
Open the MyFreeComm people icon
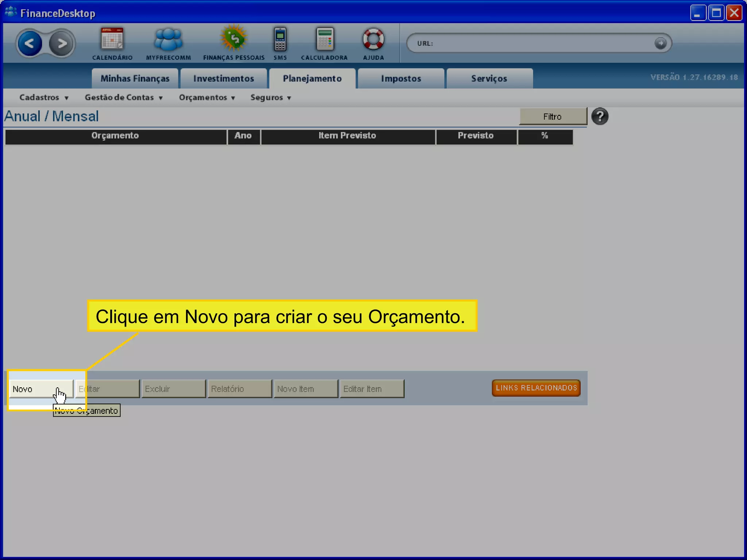[168, 39]
